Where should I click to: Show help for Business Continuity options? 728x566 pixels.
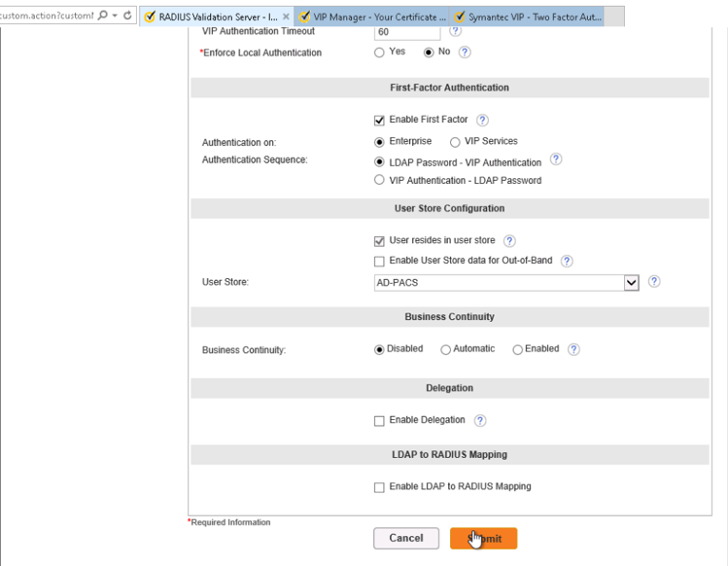573,349
